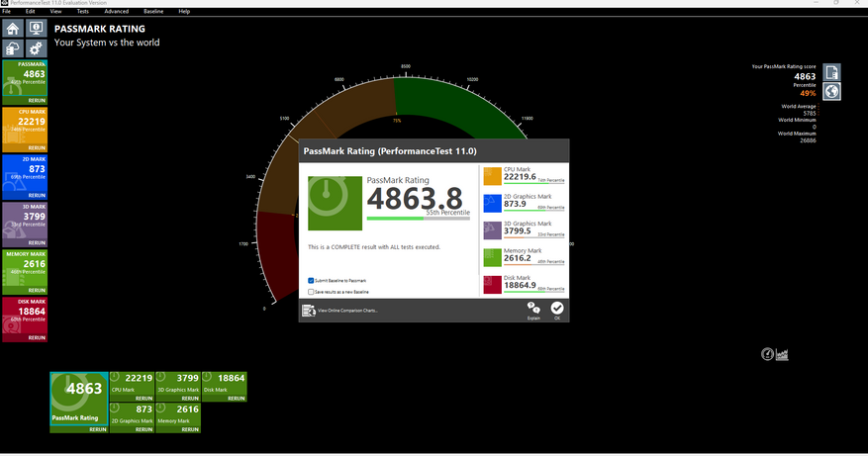Open the Help menu

coord(184,11)
